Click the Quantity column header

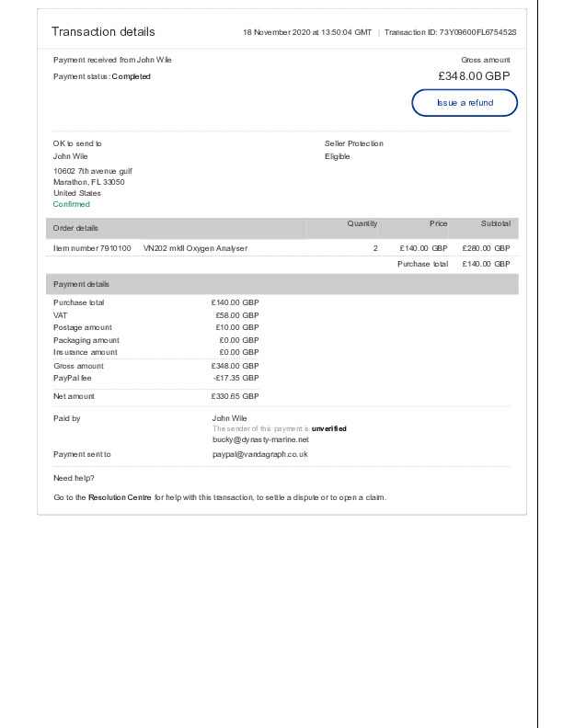click(362, 224)
